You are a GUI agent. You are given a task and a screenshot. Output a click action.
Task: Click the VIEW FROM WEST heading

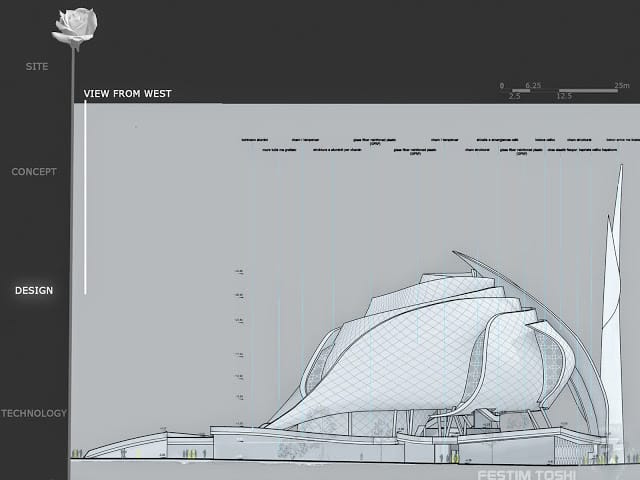[x=127, y=94]
